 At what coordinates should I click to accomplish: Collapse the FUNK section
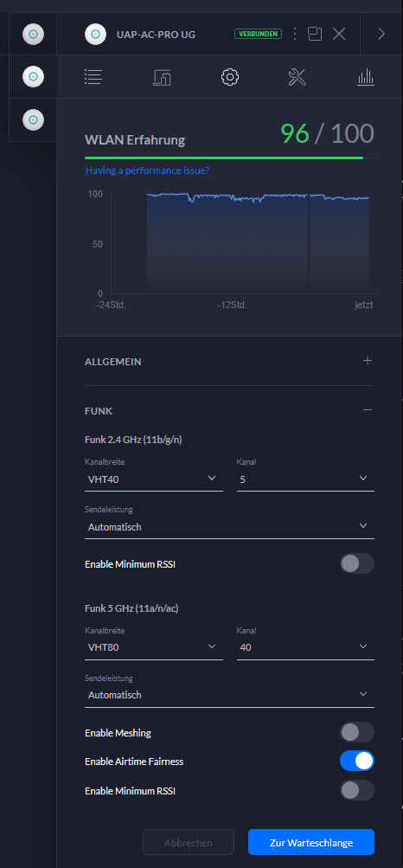368,410
